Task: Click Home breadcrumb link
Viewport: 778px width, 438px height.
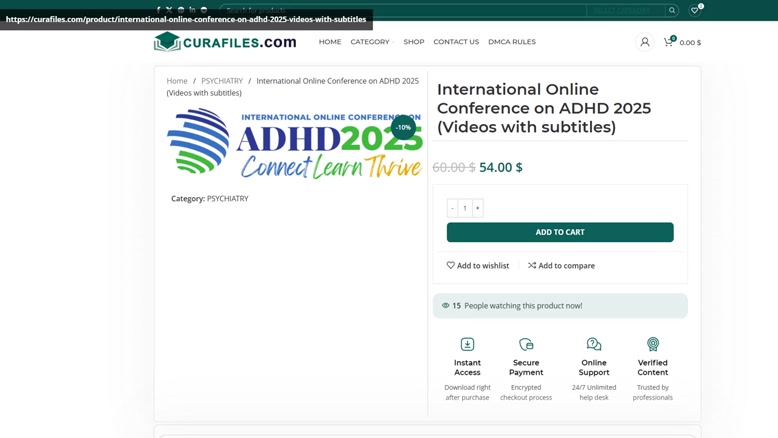Action: tap(177, 81)
